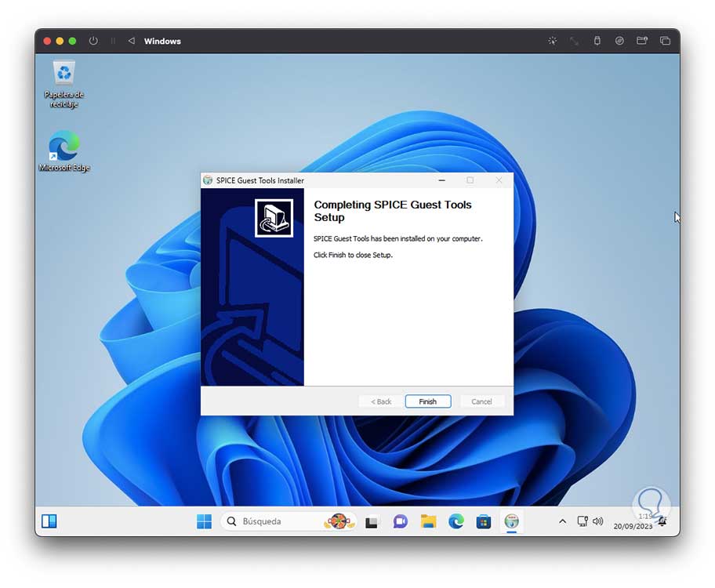
Task: Open the disc drive image toolbar icon
Action: (x=619, y=41)
